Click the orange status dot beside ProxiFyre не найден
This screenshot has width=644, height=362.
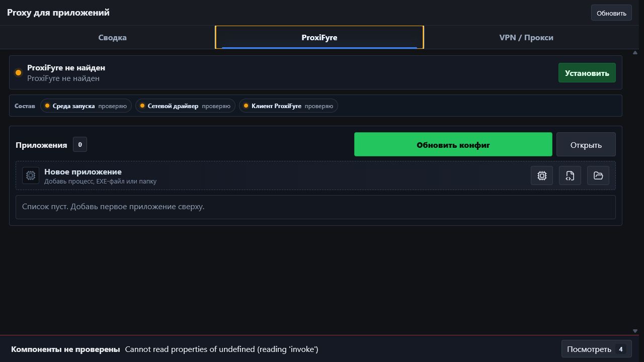pos(18,73)
